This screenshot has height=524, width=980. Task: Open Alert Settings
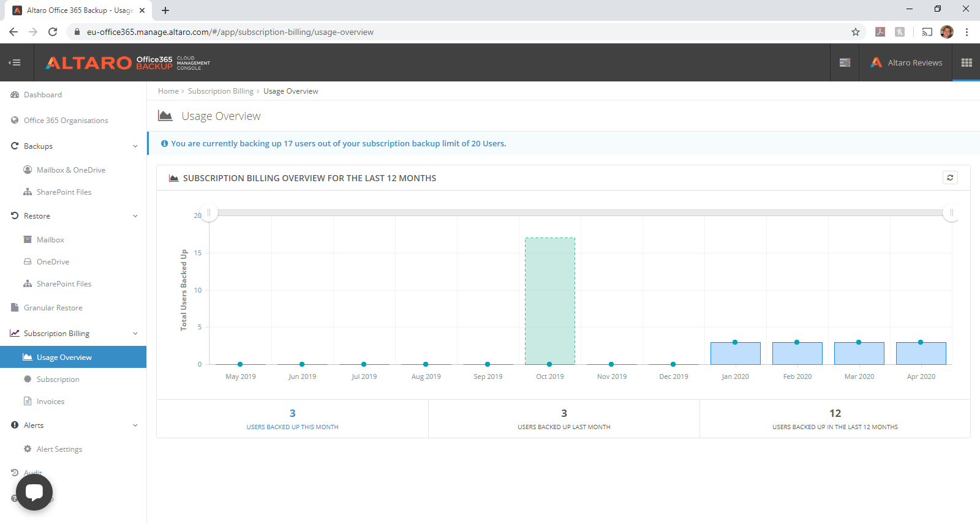(x=59, y=449)
